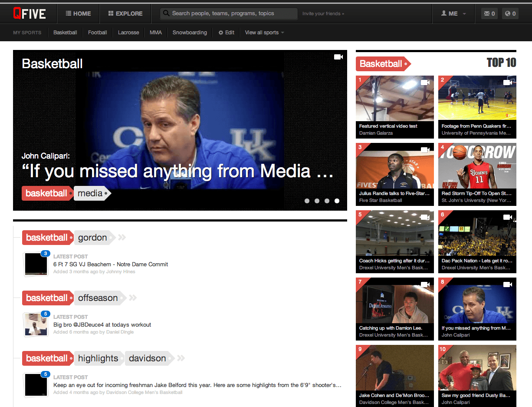Select MMA in My Sports bar
Viewport: 532px width, 407px height.
156,33
